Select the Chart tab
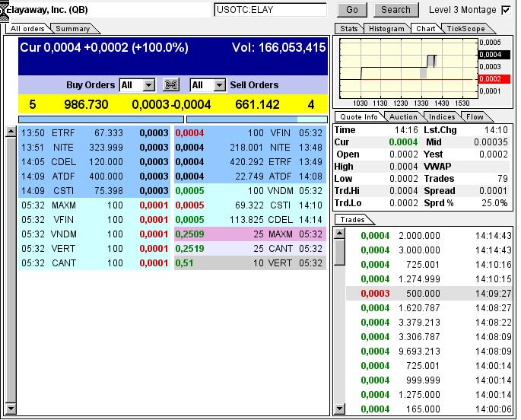Image resolution: width=521 pixels, height=420 pixels. (426, 29)
